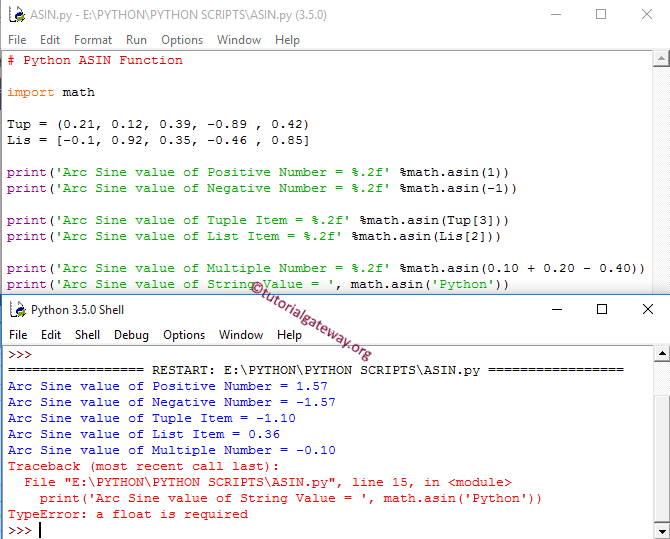Open Help menu in ASIN.py editor
This screenshot has width=670, height=539.
(287, 40)
